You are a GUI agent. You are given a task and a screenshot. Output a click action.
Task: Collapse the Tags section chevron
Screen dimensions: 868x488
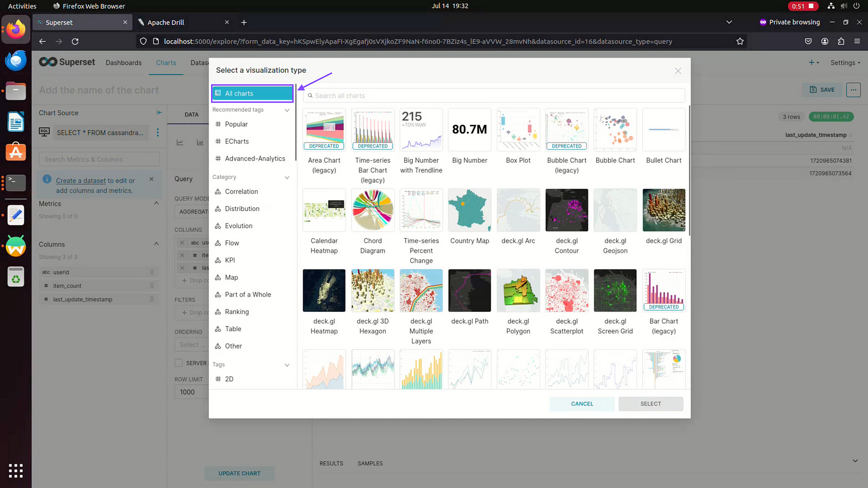(287, 365)
